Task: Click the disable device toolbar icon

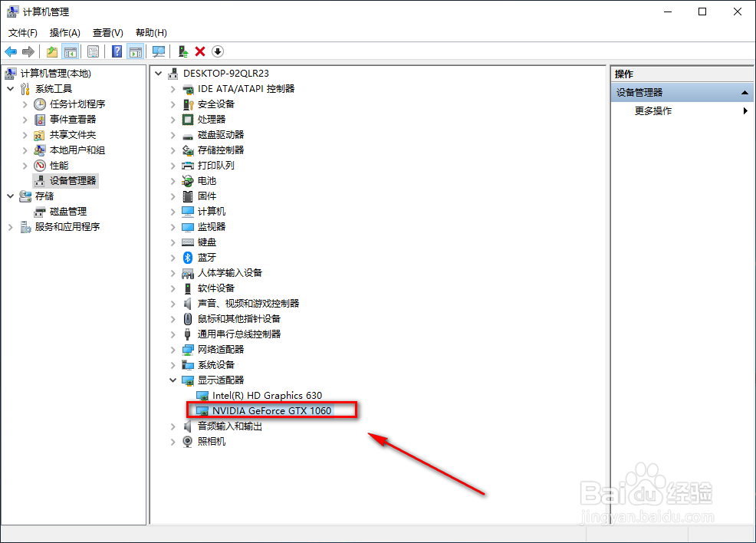Action: click(217, 51)
